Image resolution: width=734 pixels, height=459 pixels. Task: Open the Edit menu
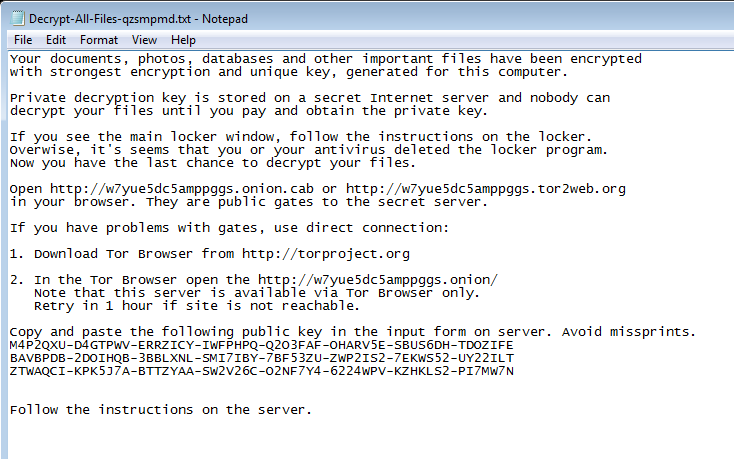(x=56, y=40)
